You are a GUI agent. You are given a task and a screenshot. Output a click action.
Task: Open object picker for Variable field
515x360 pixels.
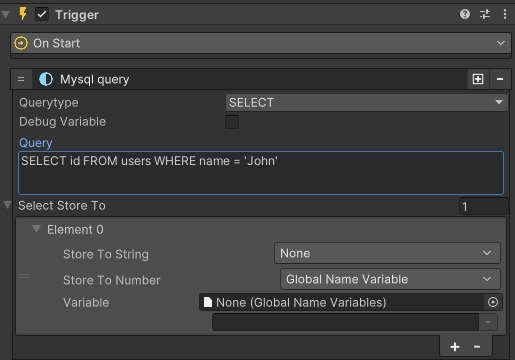493,302
